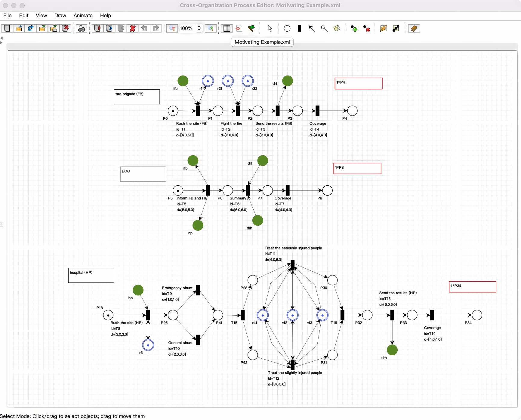Select the ECC annotation box
Viewport: 521px width, 420px height.
(143, 174)
